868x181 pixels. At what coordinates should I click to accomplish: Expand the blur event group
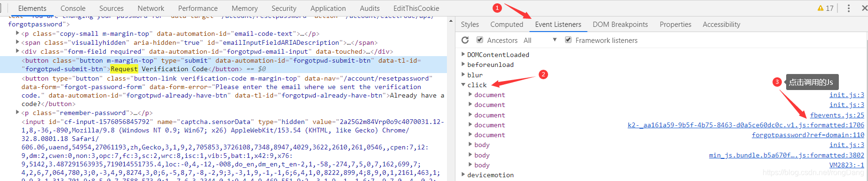(463, 74)
